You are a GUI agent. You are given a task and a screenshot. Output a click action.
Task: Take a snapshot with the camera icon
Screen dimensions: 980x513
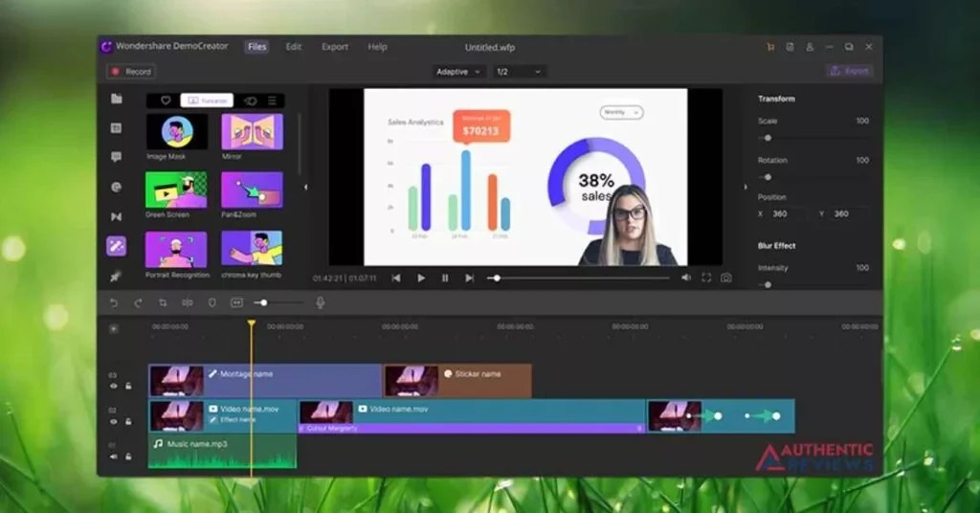point(725,279)
